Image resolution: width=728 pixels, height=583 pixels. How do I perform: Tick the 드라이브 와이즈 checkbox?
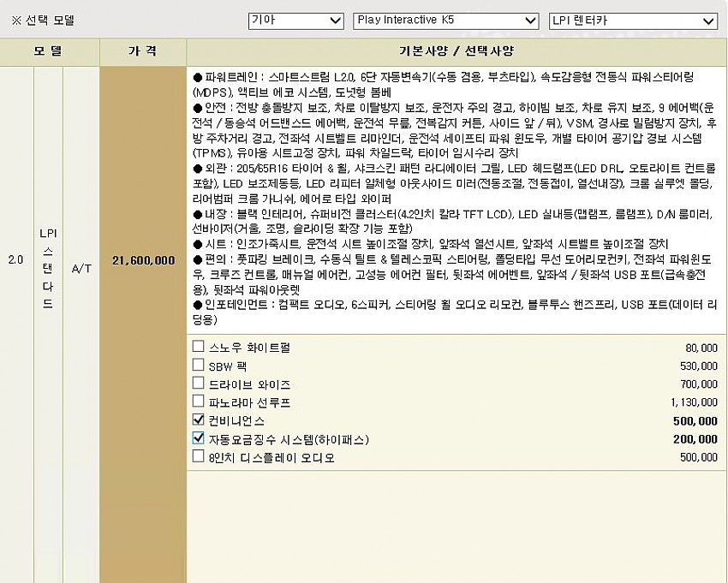199,384
